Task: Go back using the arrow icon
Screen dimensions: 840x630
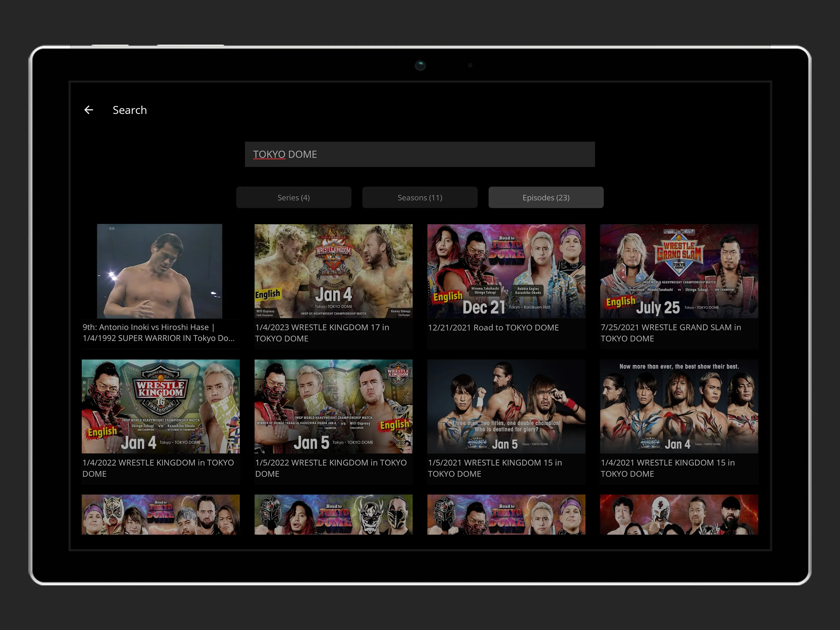Action: [x=89, y=110]
